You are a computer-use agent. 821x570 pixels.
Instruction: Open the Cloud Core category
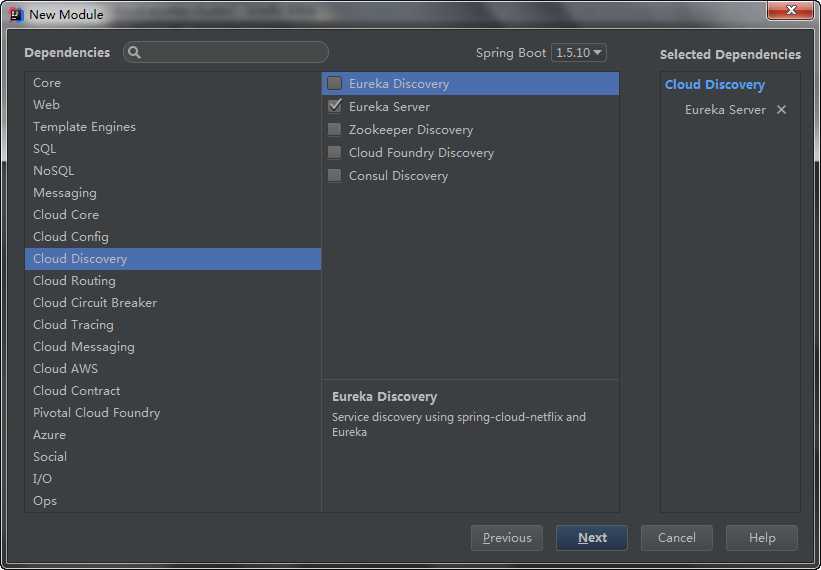[173, 215]
